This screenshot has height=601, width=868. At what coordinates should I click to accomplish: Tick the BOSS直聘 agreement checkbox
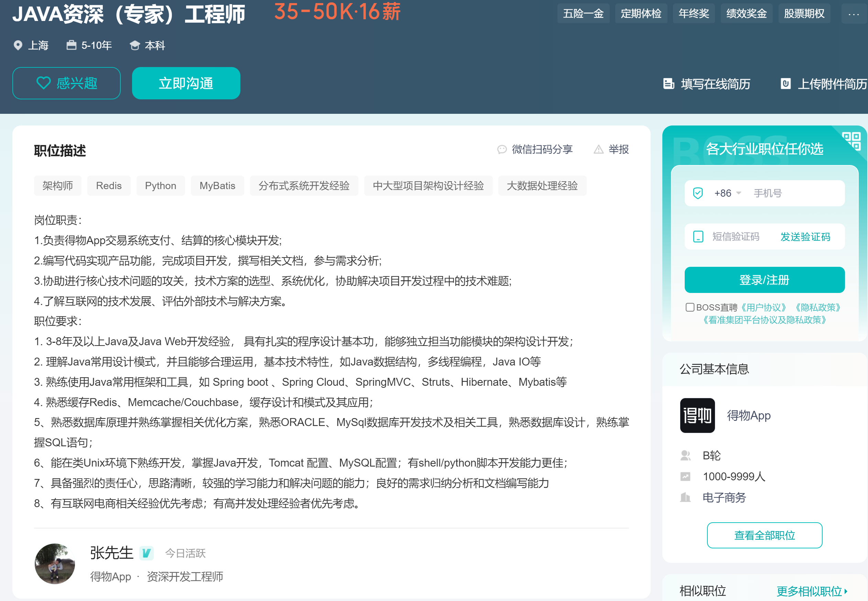pos(690,307)
